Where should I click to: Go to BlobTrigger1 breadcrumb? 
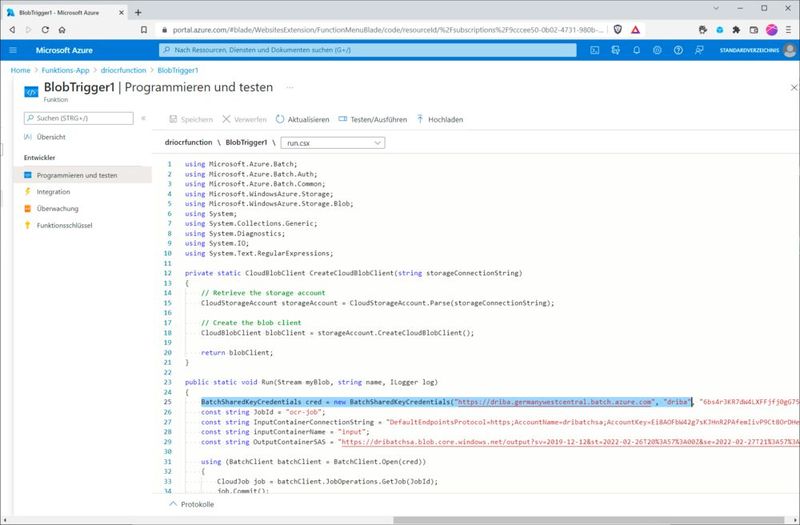178,70
